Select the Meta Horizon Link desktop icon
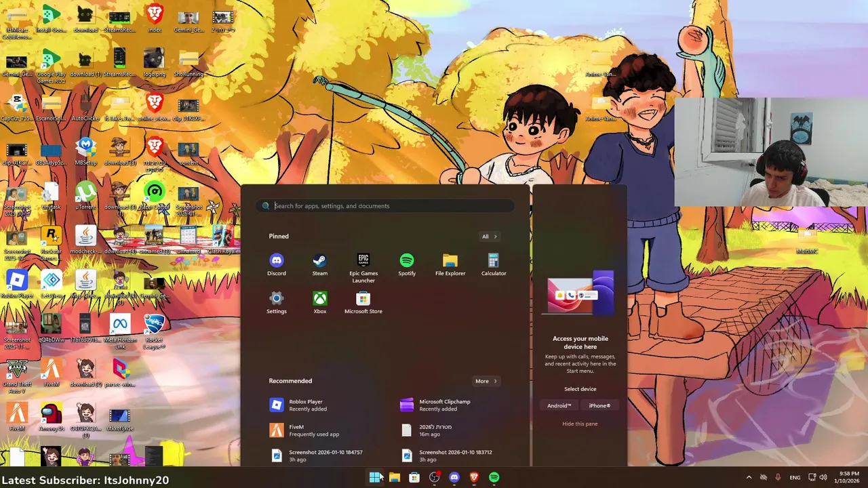 tap(120, 332)
